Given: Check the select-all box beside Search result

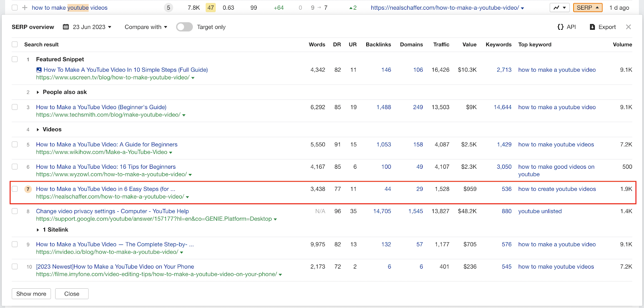Looking at the screenshot, I should coord(15,44).
